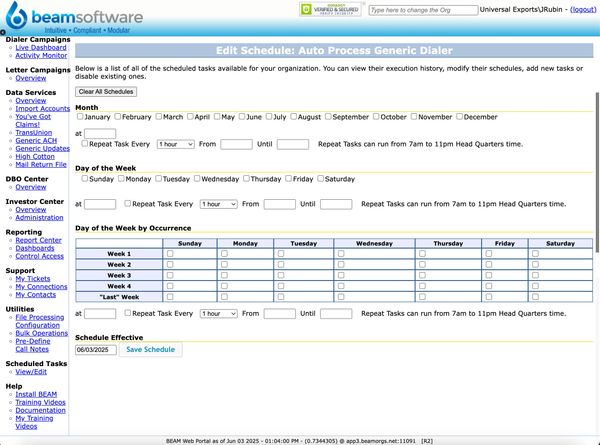The width and height of the screenshot is (600, 445).
Task: Go to Bulk Operations under Utilities
Action: click(42, 333)
